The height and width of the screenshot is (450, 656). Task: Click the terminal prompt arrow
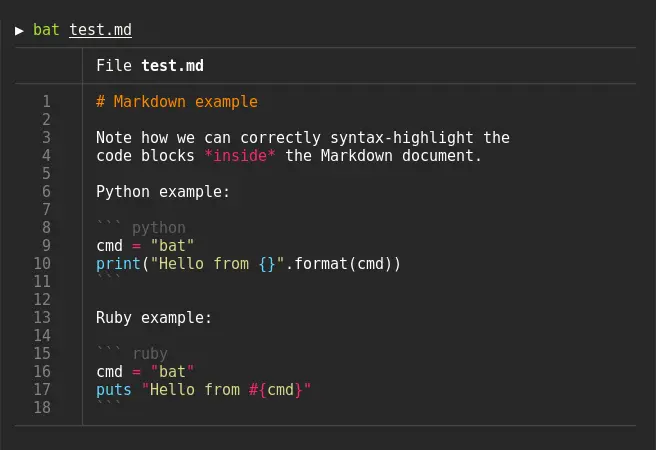[x=19, y=30]
